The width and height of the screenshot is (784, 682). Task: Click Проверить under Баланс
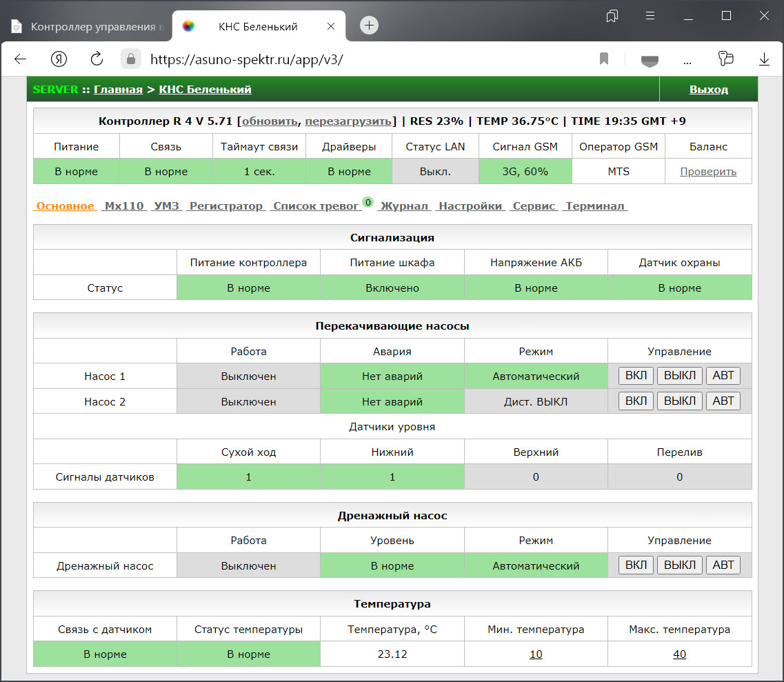pyautogui.click(x=708, y=172)
